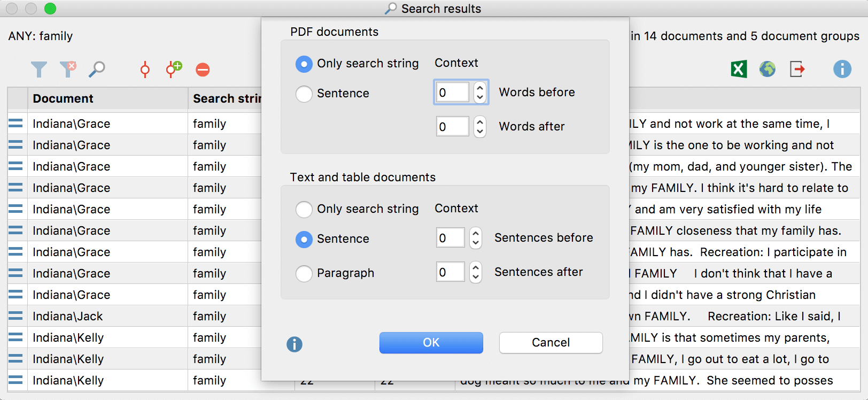
Task: Click the filter funnel icon
Action: [39, 70]
